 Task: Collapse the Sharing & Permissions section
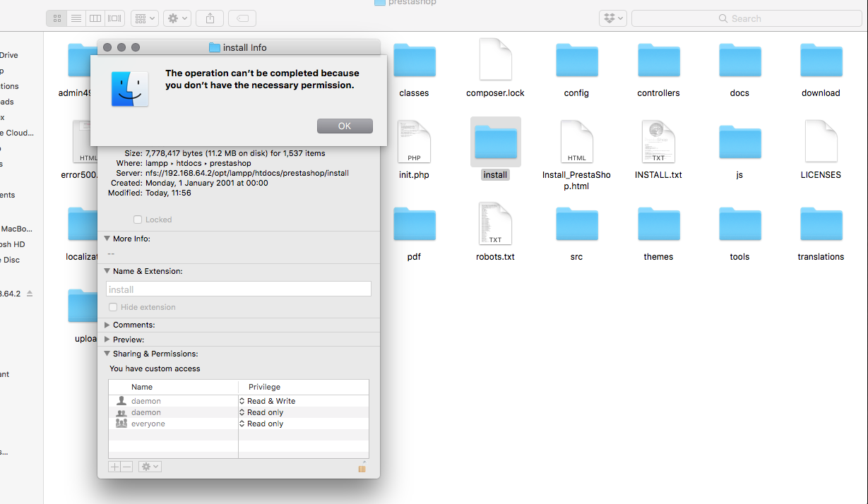(x=107, y=354)
